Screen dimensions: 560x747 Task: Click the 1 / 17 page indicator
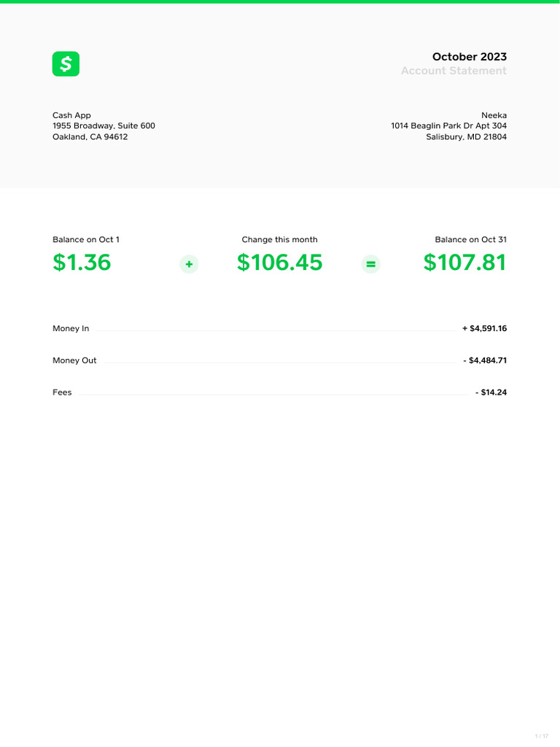pos(541,736)
